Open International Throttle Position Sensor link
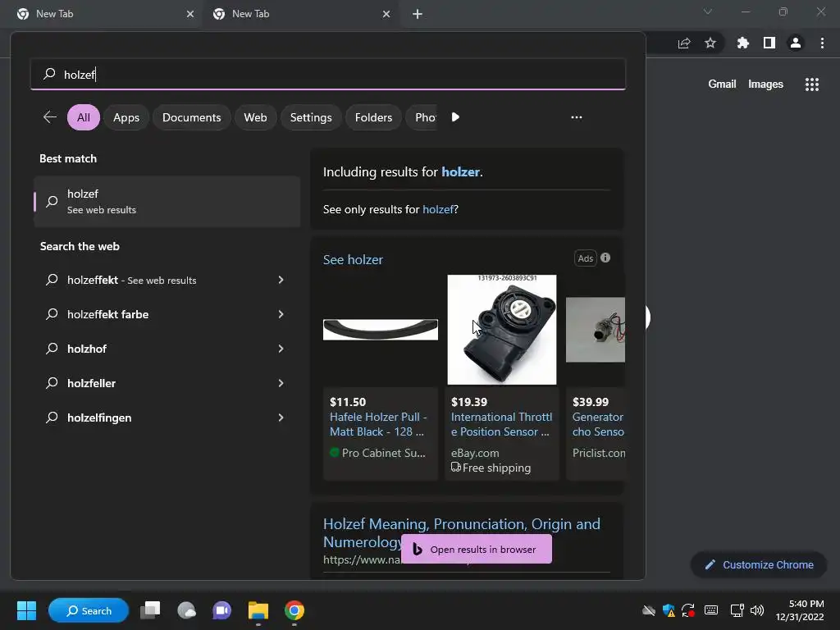Image resolution: width=840 pixels, height=630 pixels. pos(501,424)
